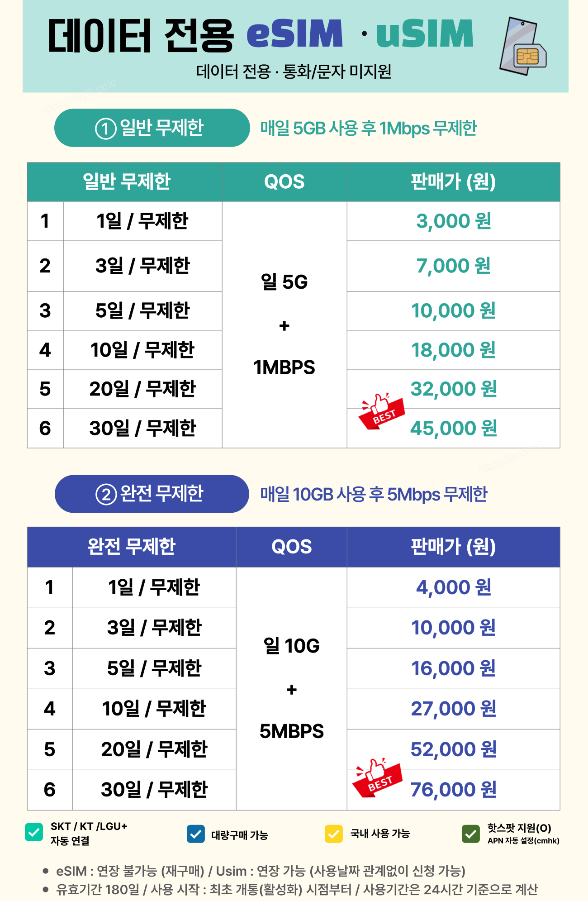Click the circled number 2 icon
Image resolution: width=588 pixels, height=901 pixels.
tap(106, 494)
